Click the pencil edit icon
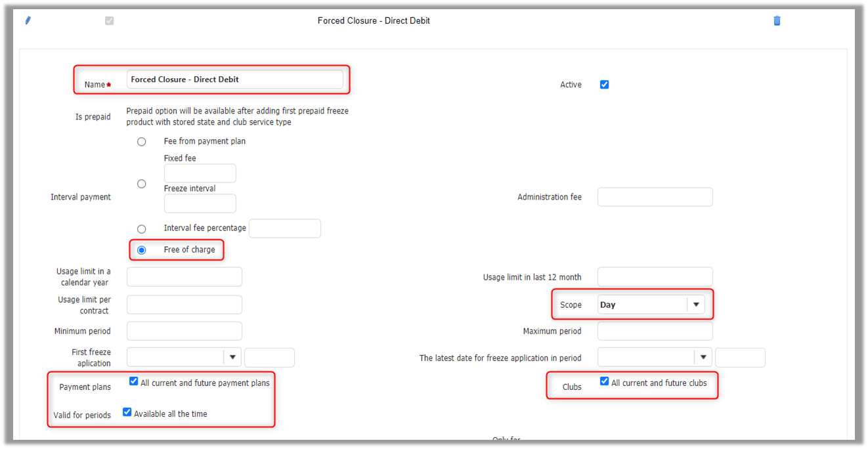Viewport: 868px width, 449px height. coord(28,20)
